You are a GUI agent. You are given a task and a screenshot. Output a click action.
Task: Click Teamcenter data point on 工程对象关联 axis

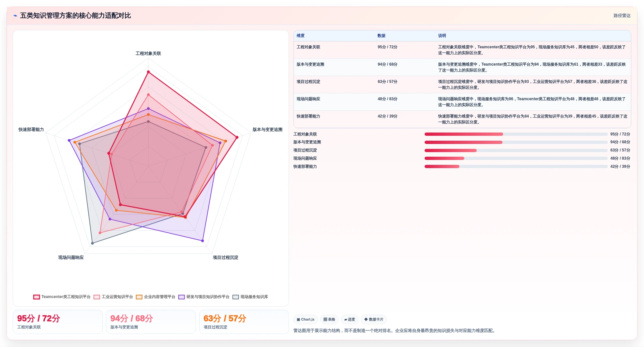[148, 72]
